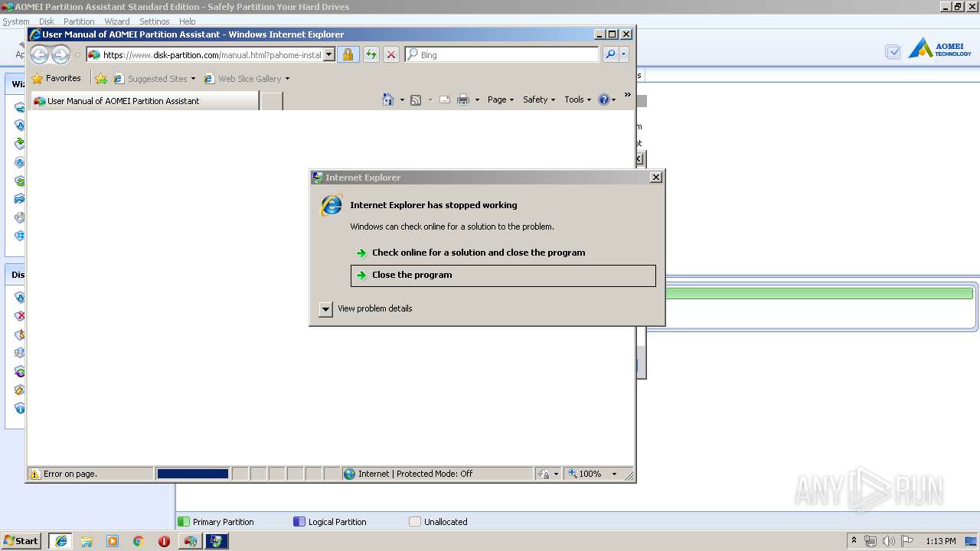The image size is (980, 551).
Task: Show hidden tray icons arrow
Action: pyautogui.click(x=854, y=540)
